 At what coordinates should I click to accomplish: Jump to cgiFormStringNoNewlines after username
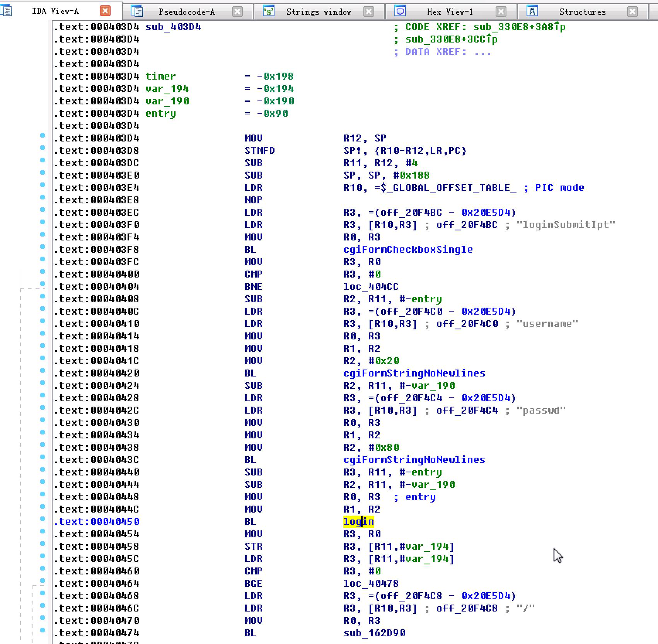coord(414,373)
